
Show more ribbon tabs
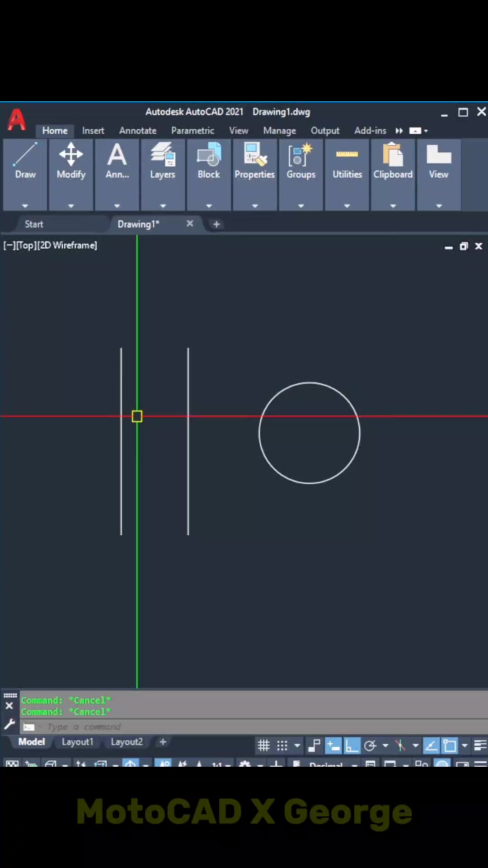pos(399,131)
